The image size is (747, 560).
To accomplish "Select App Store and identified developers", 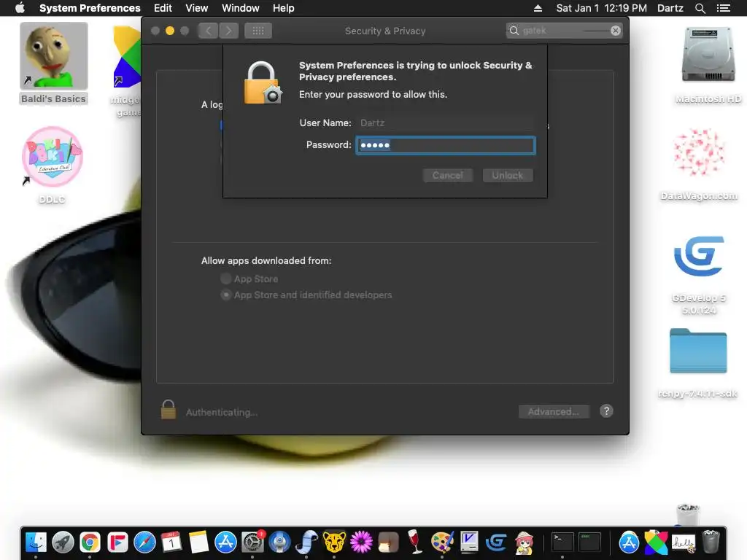I will click(226, 295).
